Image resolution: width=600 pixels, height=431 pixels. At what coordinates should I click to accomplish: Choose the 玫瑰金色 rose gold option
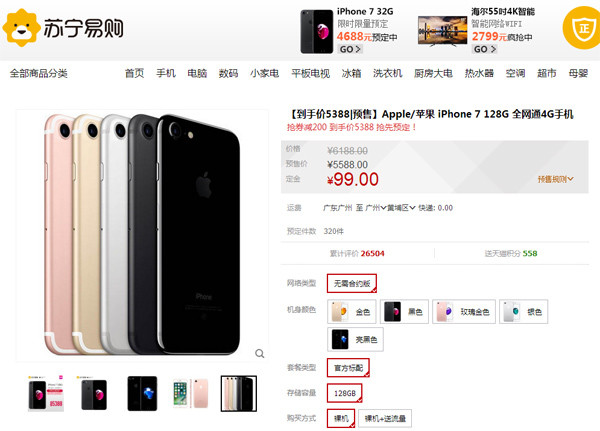pos(464,312)
